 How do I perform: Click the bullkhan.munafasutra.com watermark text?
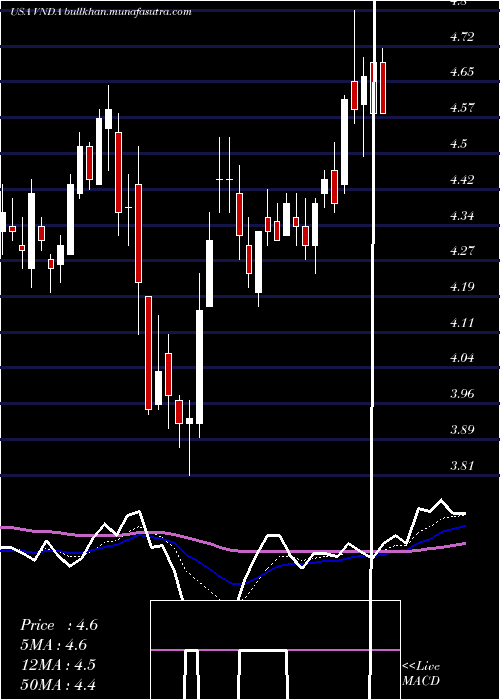point(127,12)
